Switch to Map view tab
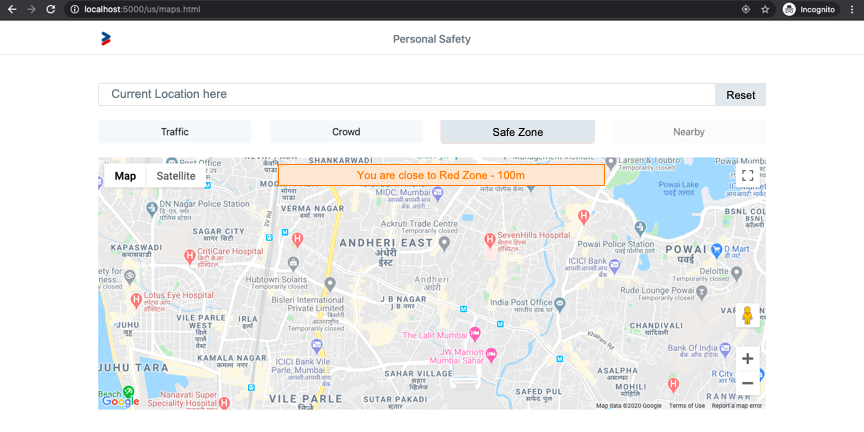The height and width of the screenshot is (432, 864). point(125,176)
